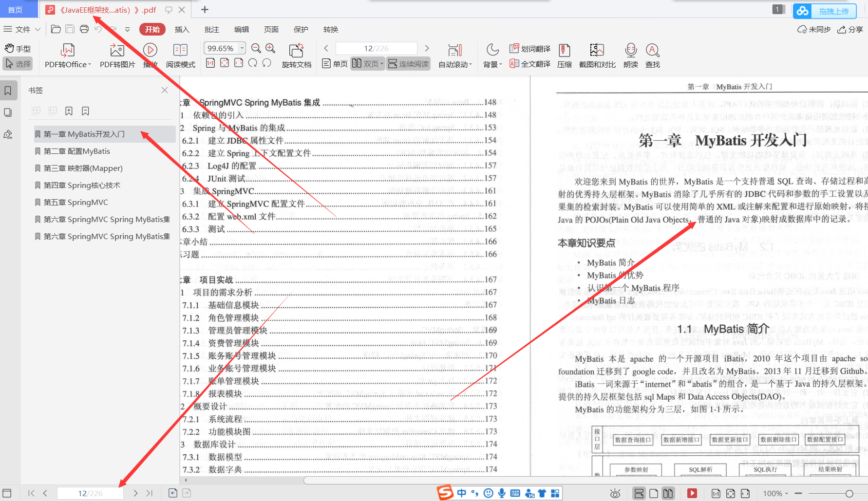
Task: Open the bookmarks sidebar icon
Action: [x=8, y=91]
